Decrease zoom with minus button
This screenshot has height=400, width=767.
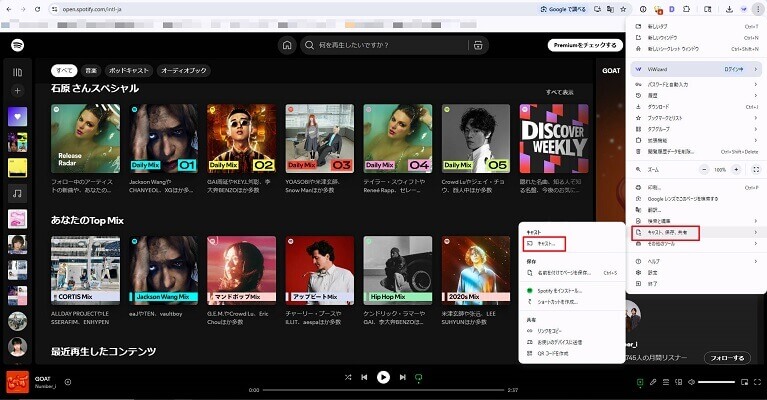(704, 170)
